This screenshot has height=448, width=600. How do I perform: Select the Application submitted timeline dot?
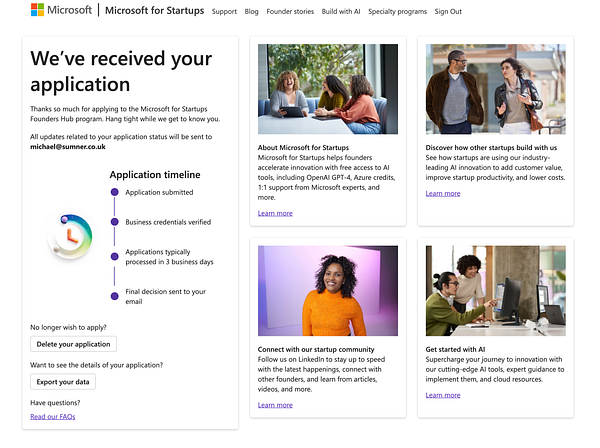[114, 192]
